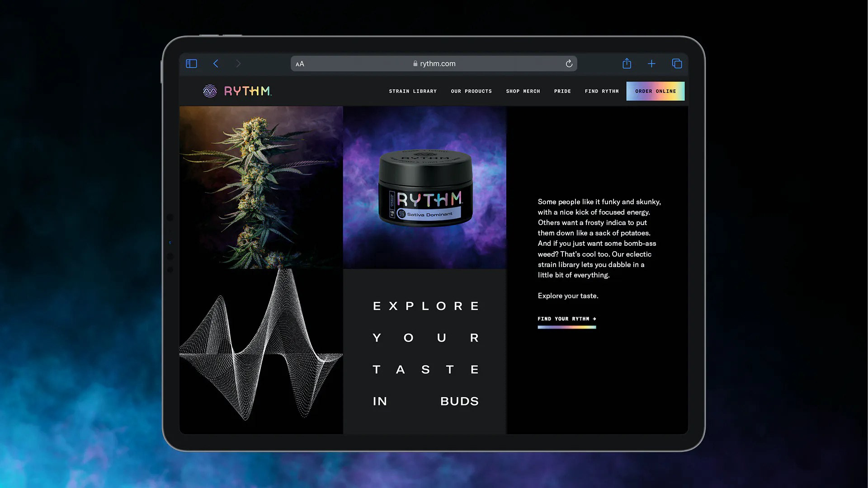Open the Strain Library menu item
The width and height of the screenshot is (868, 488).
click(413, 91)
